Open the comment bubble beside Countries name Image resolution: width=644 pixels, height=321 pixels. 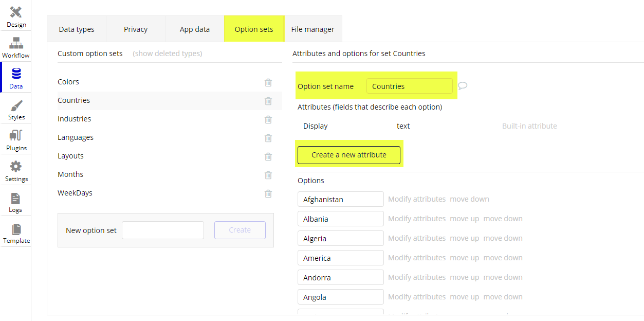tap(462, 85)
